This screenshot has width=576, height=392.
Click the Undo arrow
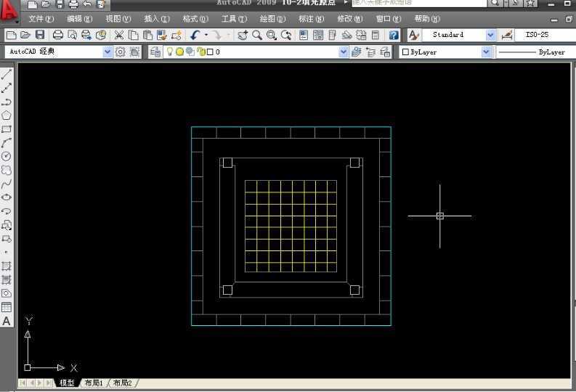(195, 36)
